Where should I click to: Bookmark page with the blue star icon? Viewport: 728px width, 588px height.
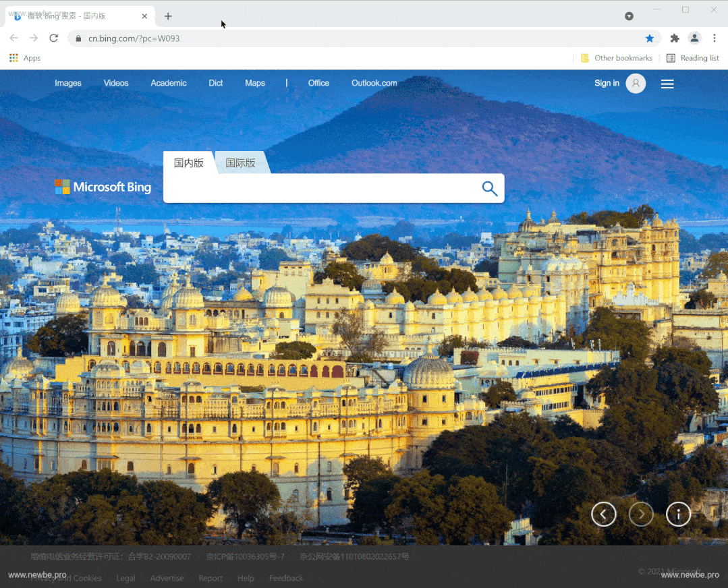[x=650, y=38]
